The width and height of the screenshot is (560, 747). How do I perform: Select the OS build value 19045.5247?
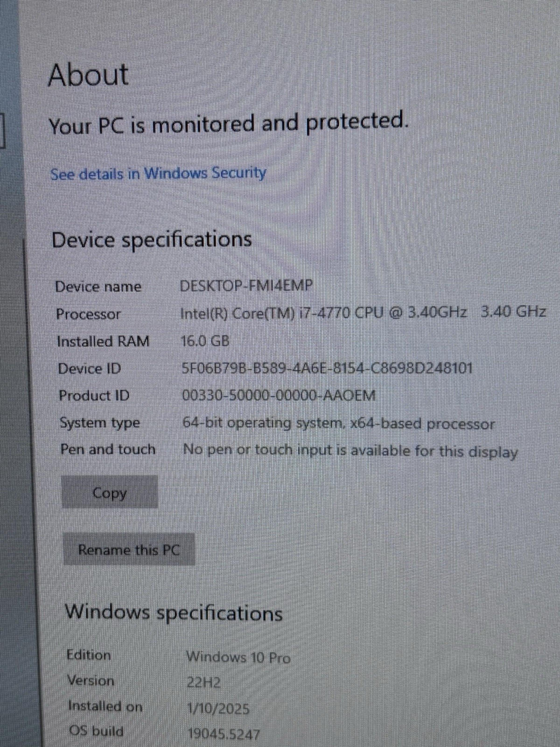coord(224,734)
